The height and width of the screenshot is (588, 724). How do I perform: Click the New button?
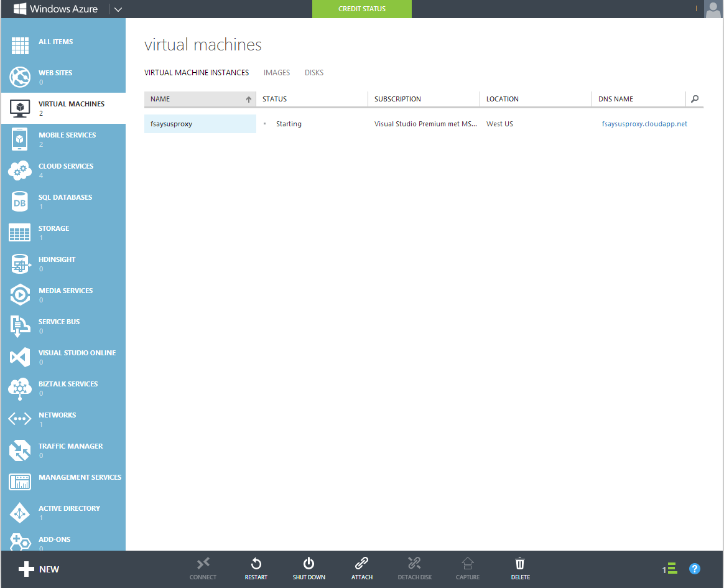39,569
